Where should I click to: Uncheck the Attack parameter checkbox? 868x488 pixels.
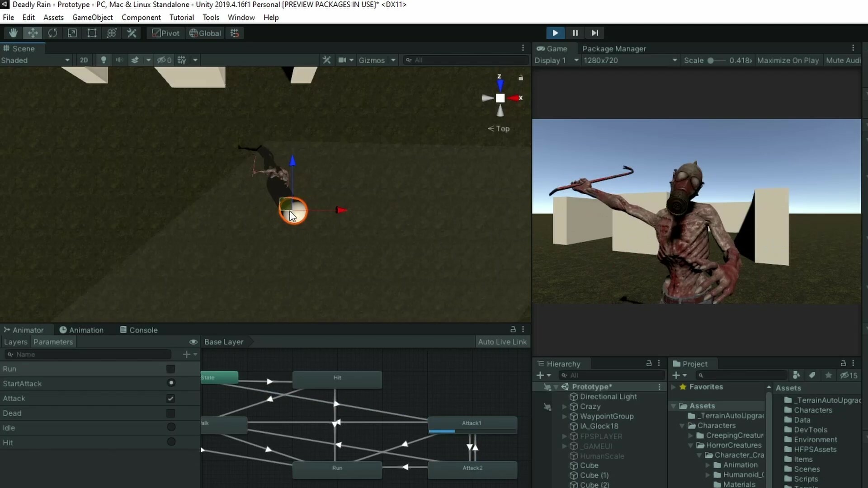coord(170,399)
